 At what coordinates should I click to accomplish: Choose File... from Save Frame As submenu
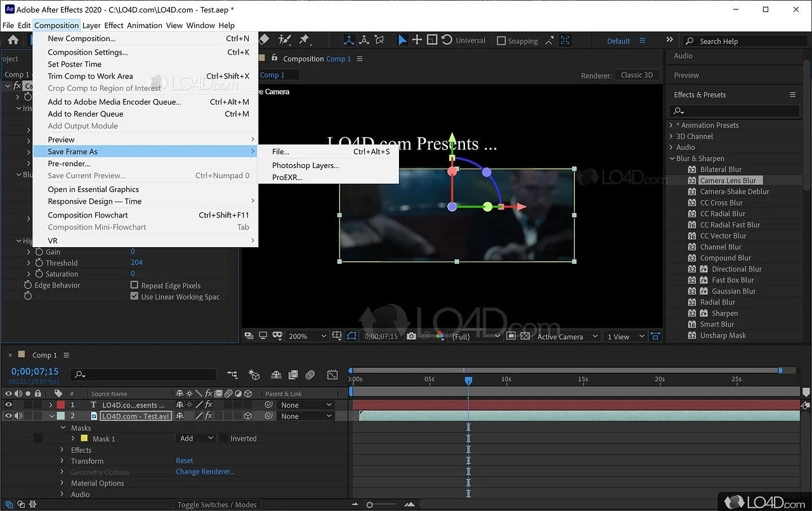(x=280, y=152)
